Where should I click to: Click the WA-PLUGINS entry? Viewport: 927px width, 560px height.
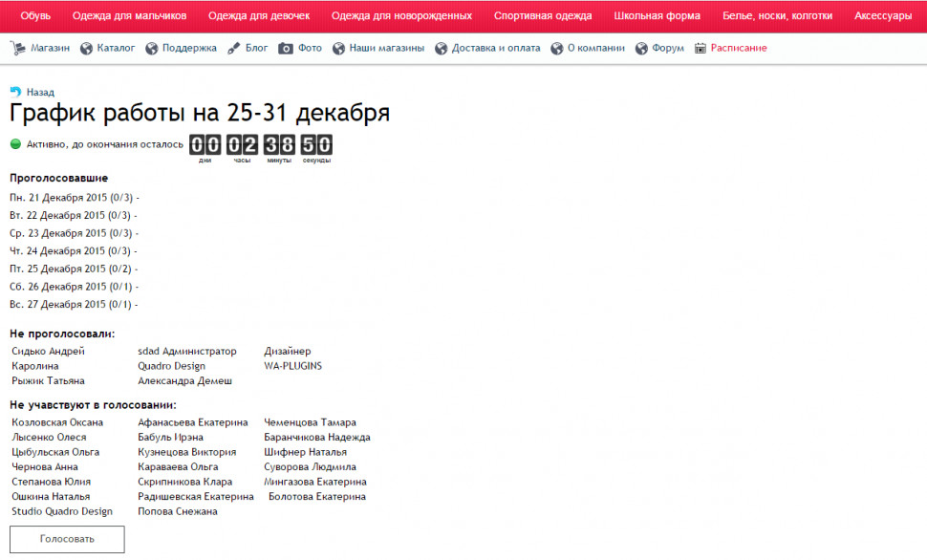tap(293, 366)
